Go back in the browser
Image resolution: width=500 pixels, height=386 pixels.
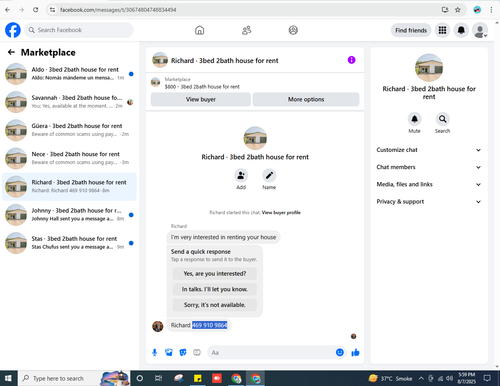7,10
